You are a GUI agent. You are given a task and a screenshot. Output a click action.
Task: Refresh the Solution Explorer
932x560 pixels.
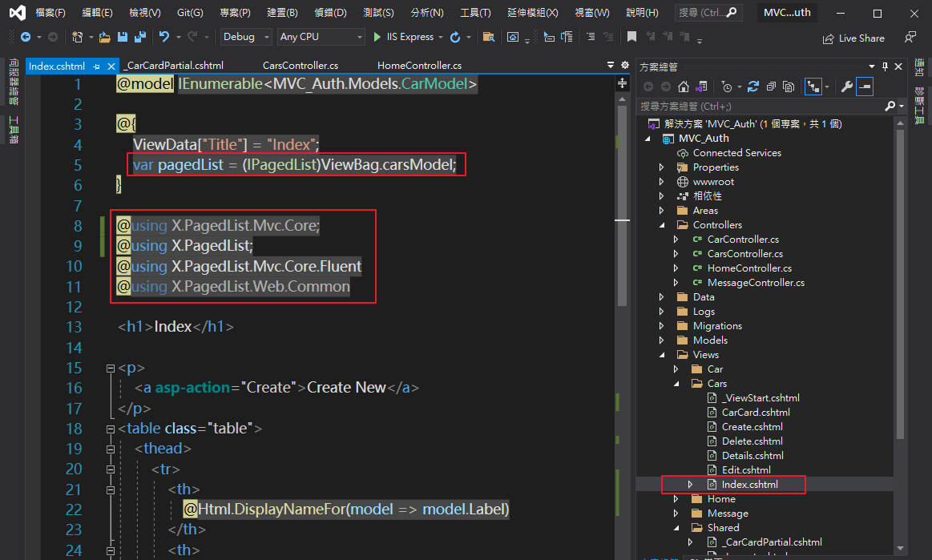[x=753, y=87]
